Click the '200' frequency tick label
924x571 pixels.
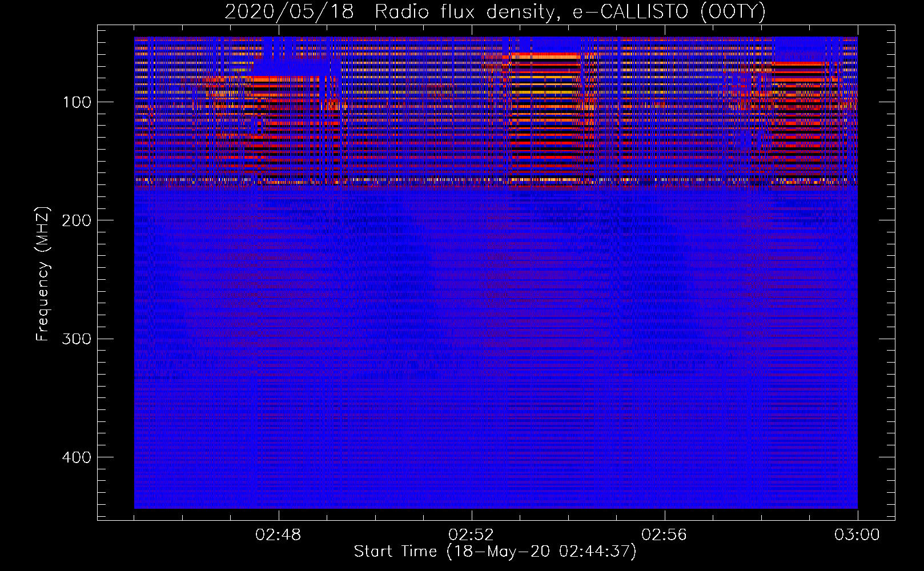tap(76, 220)
